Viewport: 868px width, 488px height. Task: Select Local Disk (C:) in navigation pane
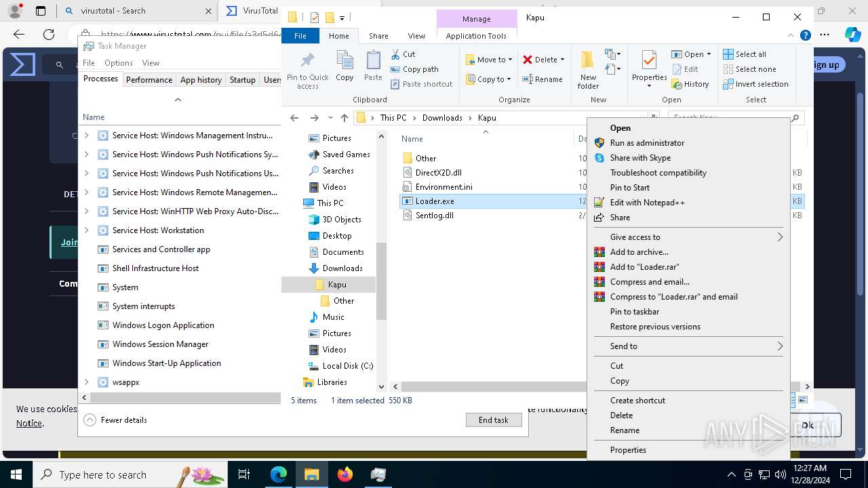(348, 366)
